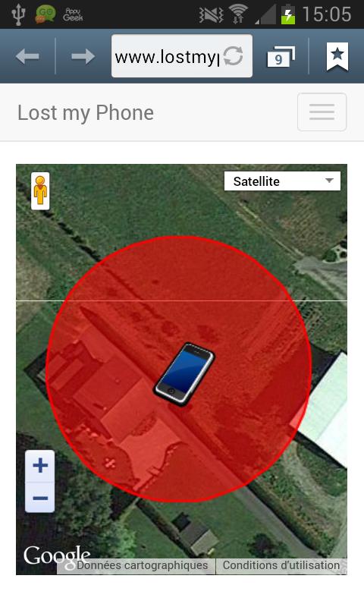Reload the page with the refresh icon

click(x=234, y=56)
